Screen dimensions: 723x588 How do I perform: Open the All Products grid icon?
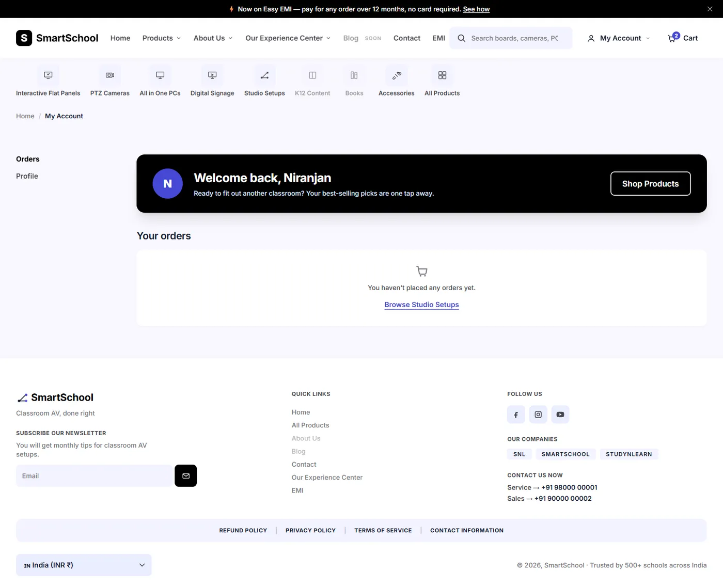coord(442,75)
